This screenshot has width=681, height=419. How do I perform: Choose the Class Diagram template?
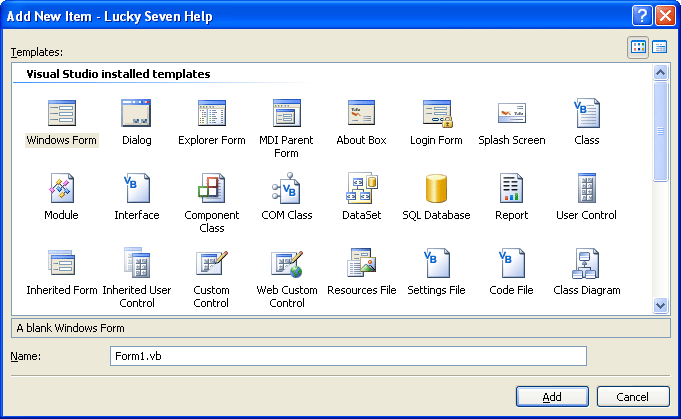[x=587, y=264]
